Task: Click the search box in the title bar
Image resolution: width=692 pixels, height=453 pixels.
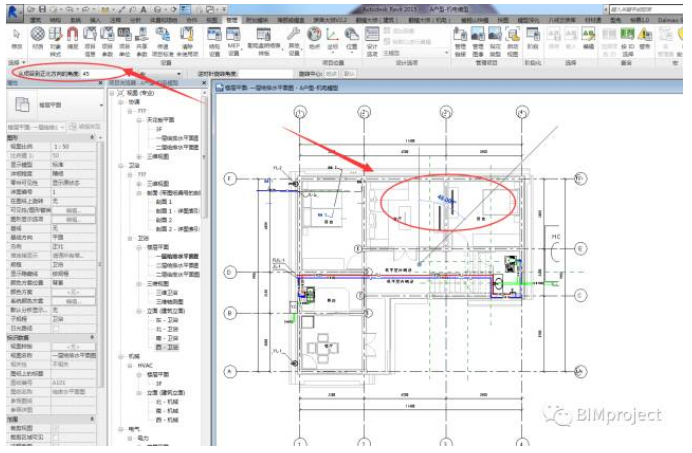Action: tap(646, 9)
